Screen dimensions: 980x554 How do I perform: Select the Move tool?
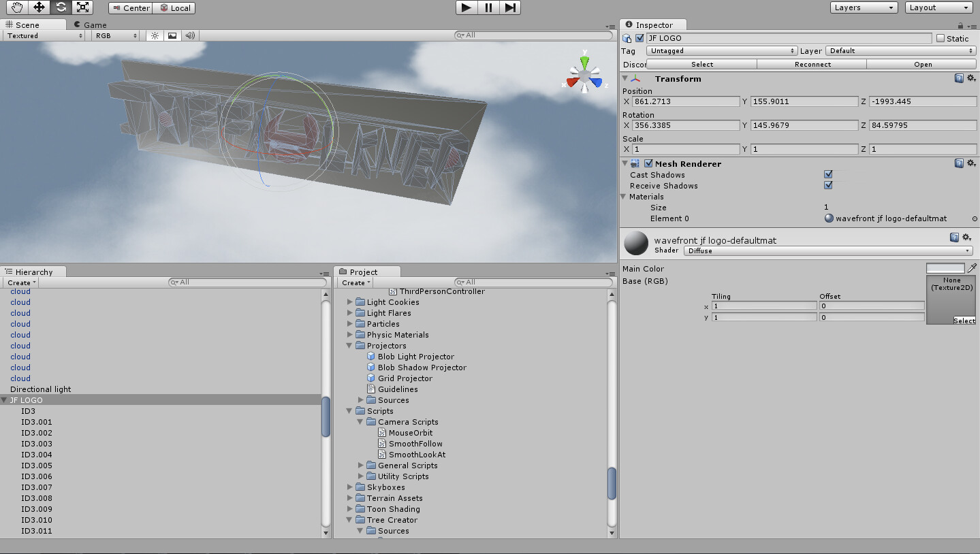[x=37, y=7]
